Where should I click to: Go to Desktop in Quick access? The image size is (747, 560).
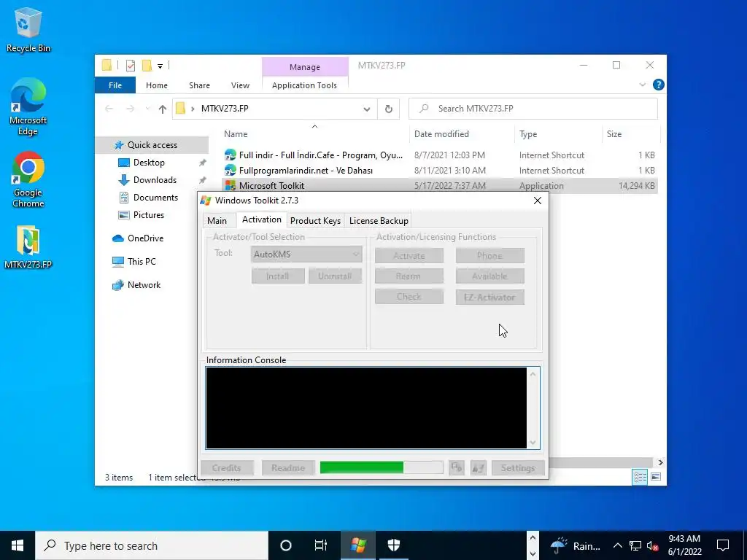pos(149,163)
